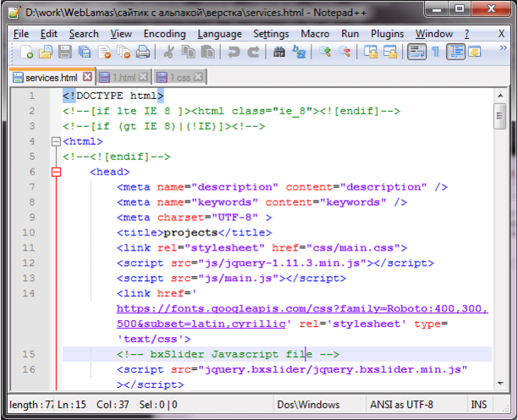Switch to the 1.css tab
This screenshot has height=420, width=518.
click(180, 78)
